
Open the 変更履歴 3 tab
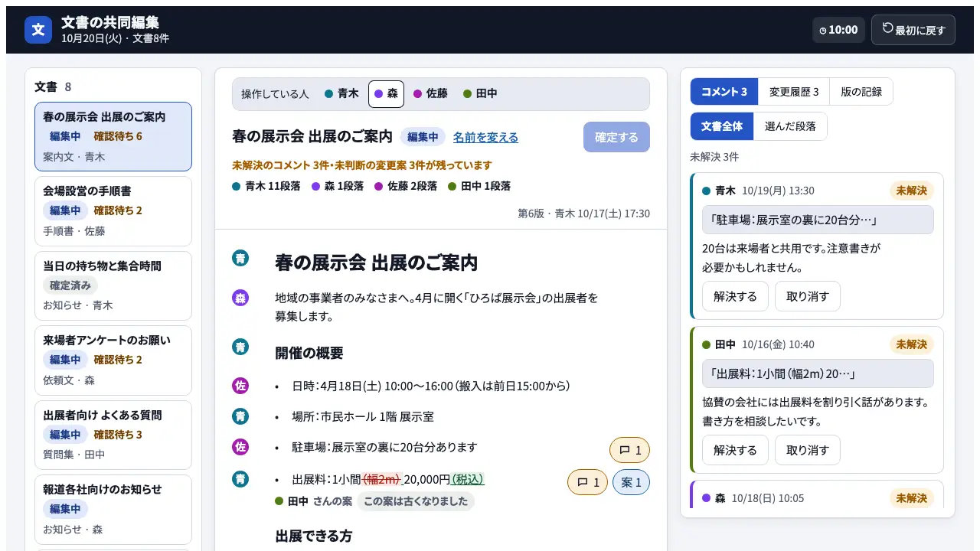[x=794, y=92]
